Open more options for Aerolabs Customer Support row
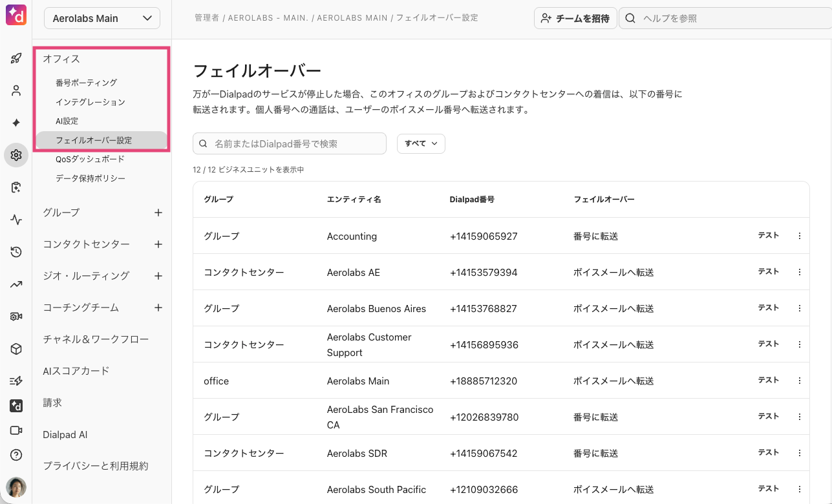832x504 pixels. (799, 344)
